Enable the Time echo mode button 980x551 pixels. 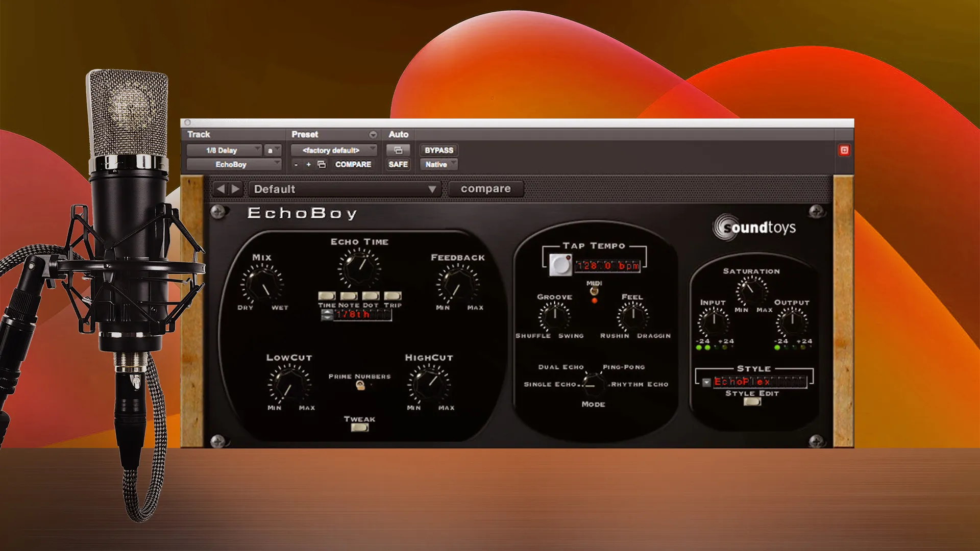[327, 296]
